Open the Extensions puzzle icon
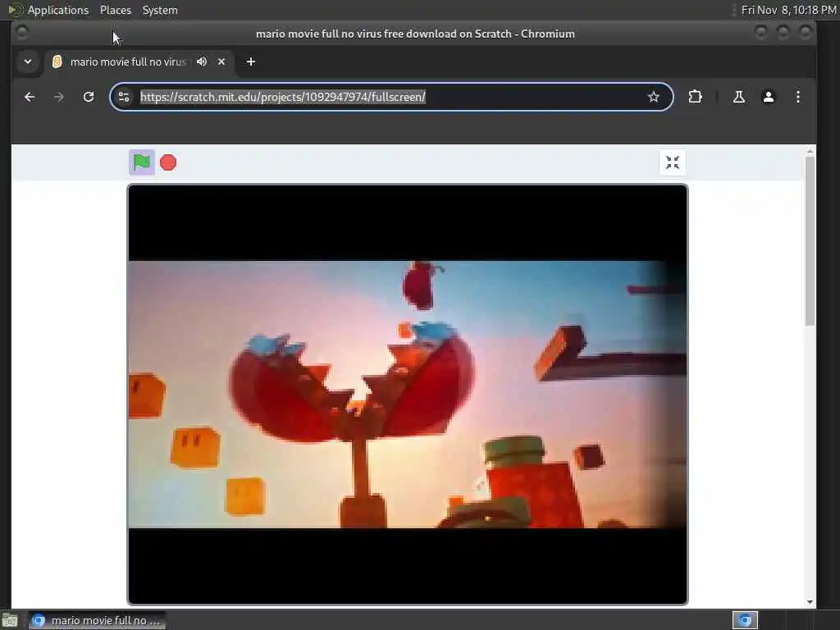 (x=695, y=97)
